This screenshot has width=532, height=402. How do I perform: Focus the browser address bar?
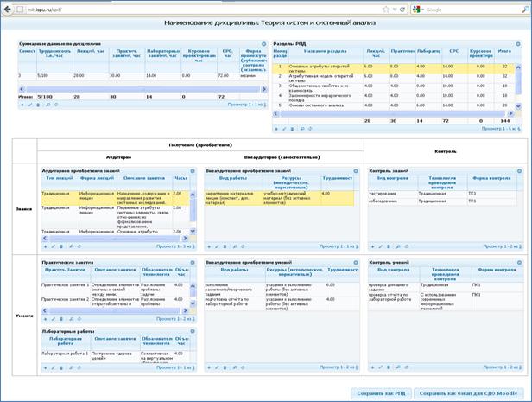(204, 10)
